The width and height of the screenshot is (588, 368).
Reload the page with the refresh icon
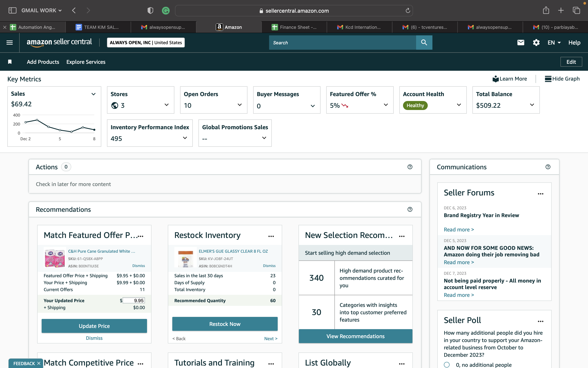point(408,10)
